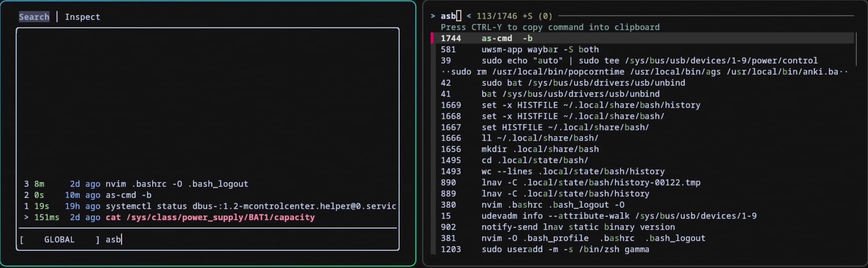Select row 41 bat /sys/bus/usb unbind
The height and width of the screenshot is (268, 868).
pos(642,94)
